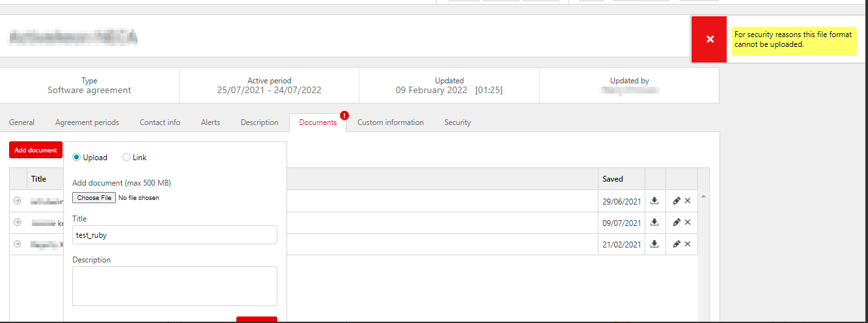
Task: Switch to Agreement periods tab
Action: coord(87,122)
